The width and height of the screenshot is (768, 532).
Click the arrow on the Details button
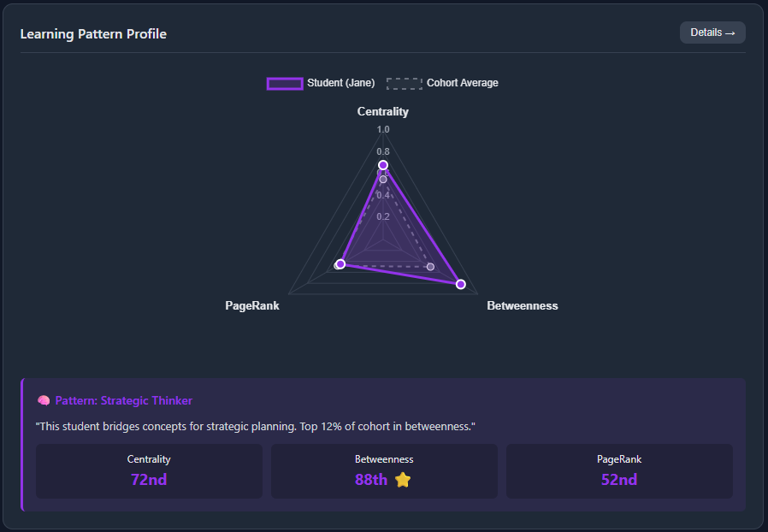click(x=730, y=33)
